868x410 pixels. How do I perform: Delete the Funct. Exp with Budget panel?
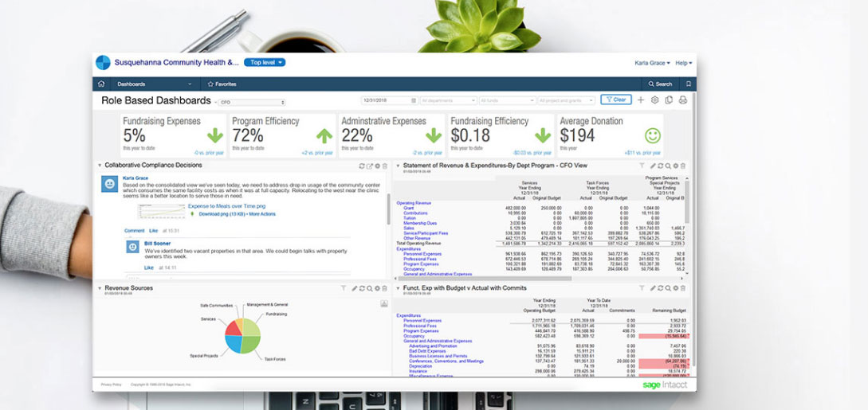pyautogui.click(x=682, y=288)
